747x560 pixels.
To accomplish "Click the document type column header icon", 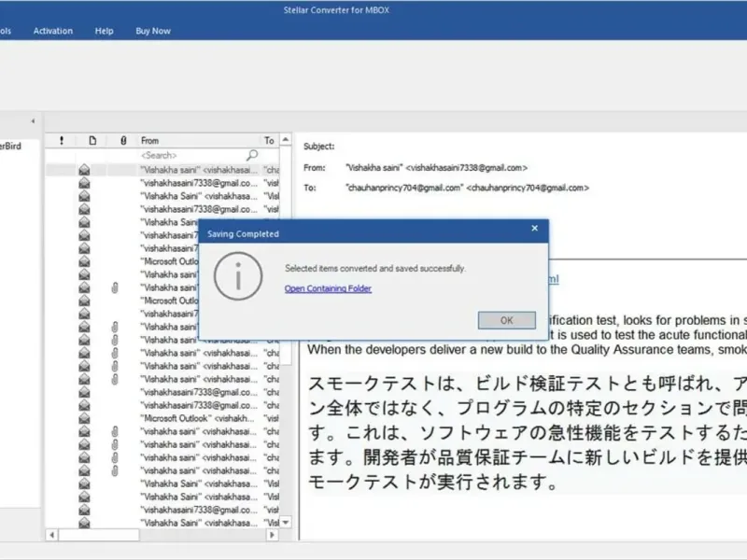I will pos(92,141).
